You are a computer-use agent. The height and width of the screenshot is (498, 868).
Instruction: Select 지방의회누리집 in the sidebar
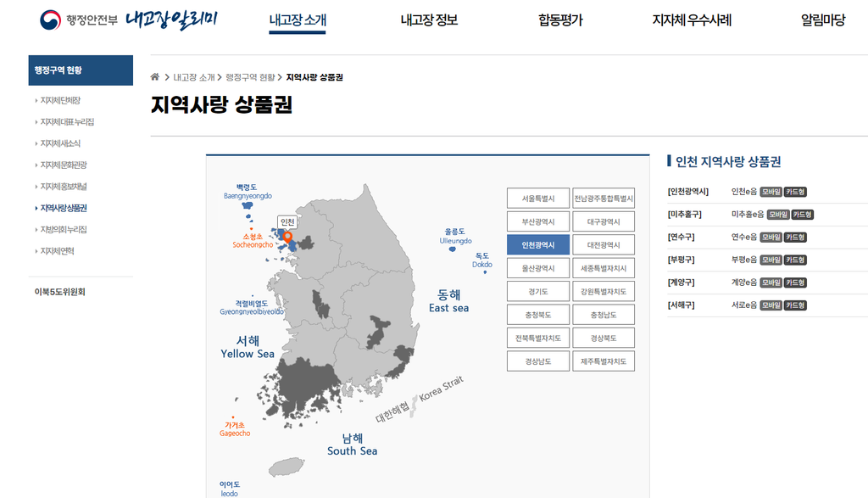pyautogui.click(x=64, y=229)
